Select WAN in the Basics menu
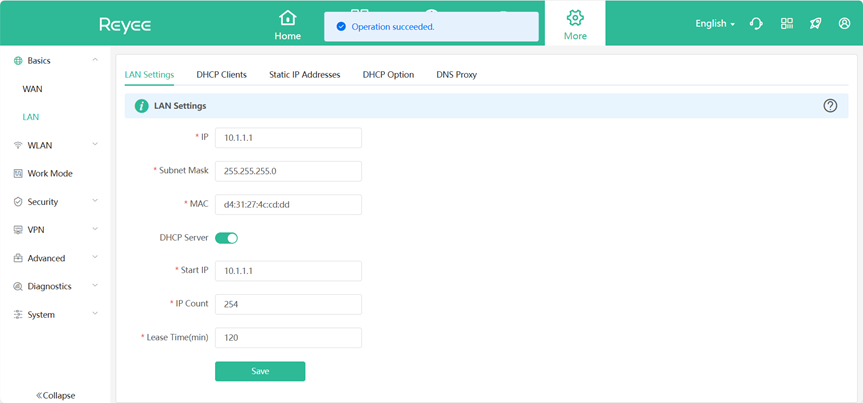The width and height of the screenshot is (863, 403). pyautogui.click(x=33, y=89)
